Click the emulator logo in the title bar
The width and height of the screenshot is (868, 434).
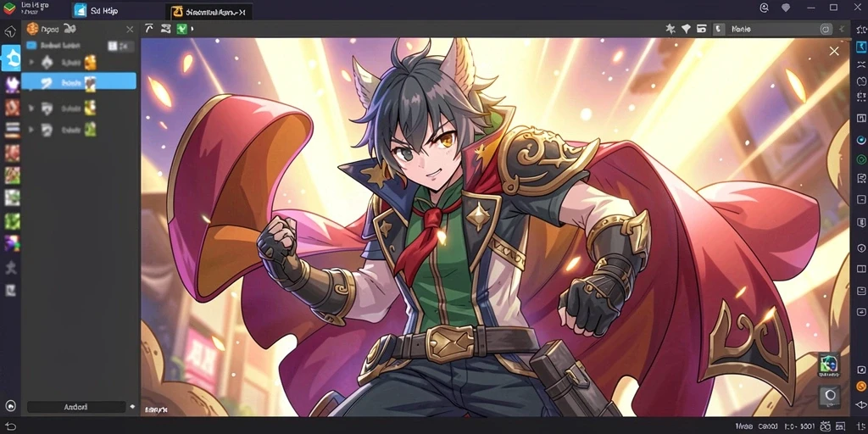click(x=8, y=8)
